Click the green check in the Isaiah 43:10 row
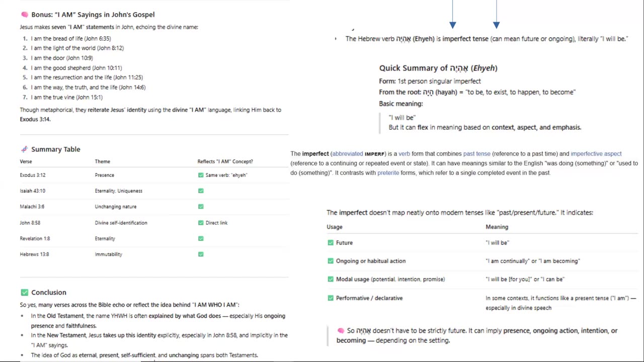Viewport: 644px width, 362px height. (x=201, y=191)
